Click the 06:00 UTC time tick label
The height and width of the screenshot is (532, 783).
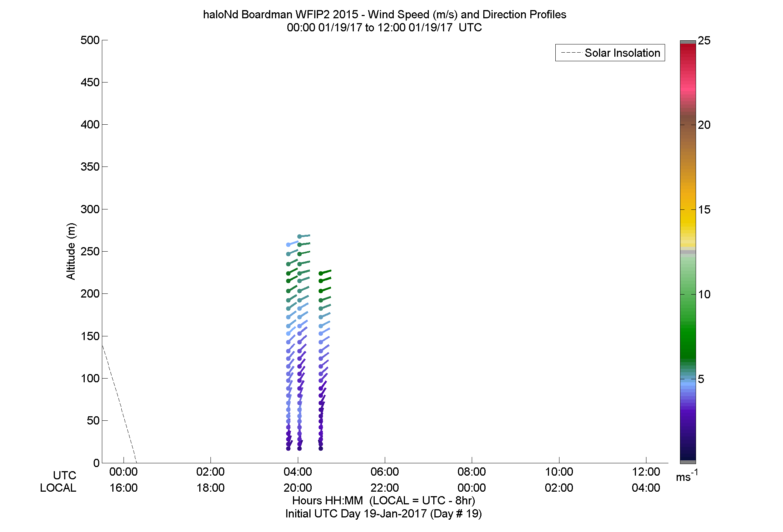385,472
